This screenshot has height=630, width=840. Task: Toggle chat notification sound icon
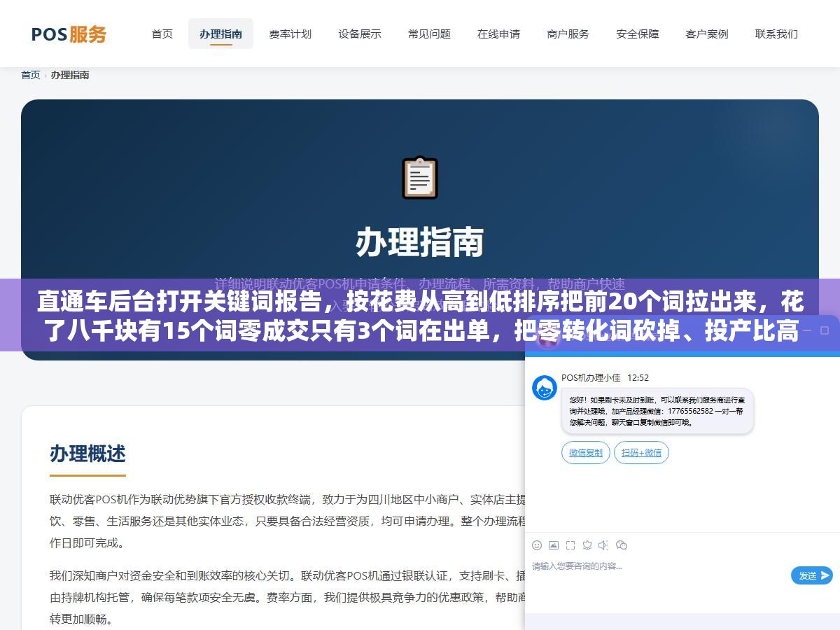[603, 545]
